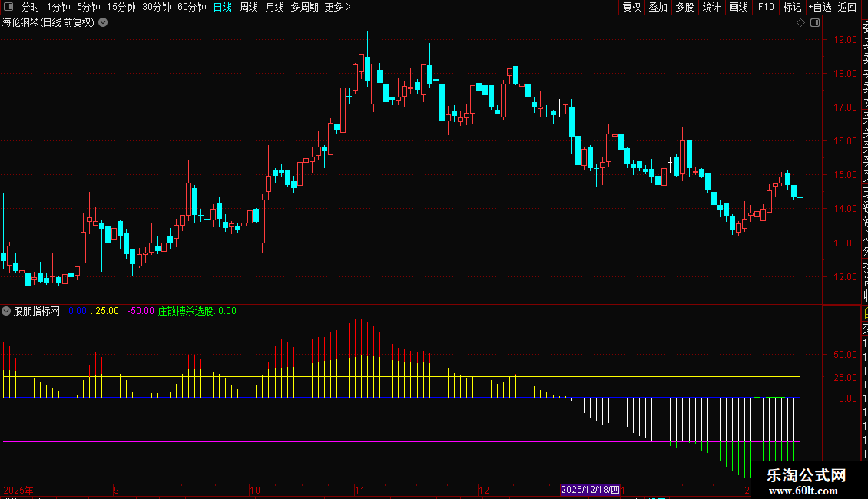
Task: Click the magenta -50.00 indicator value
Action: 141,311
